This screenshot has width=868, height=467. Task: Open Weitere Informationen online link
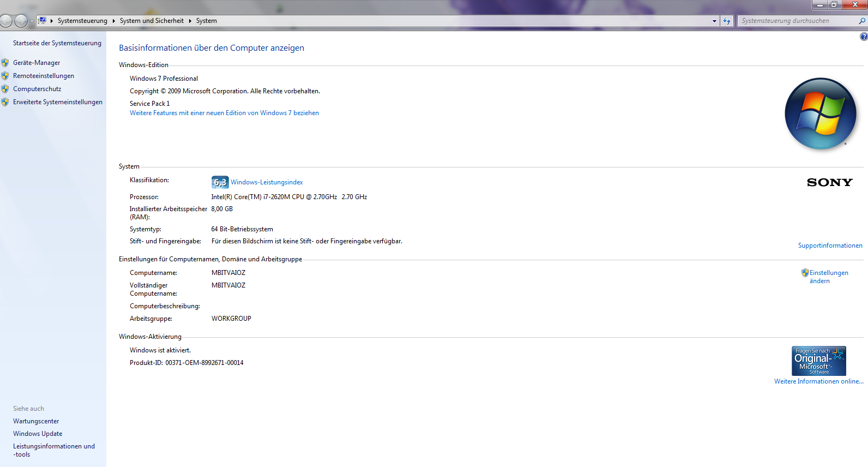(819, 381)
